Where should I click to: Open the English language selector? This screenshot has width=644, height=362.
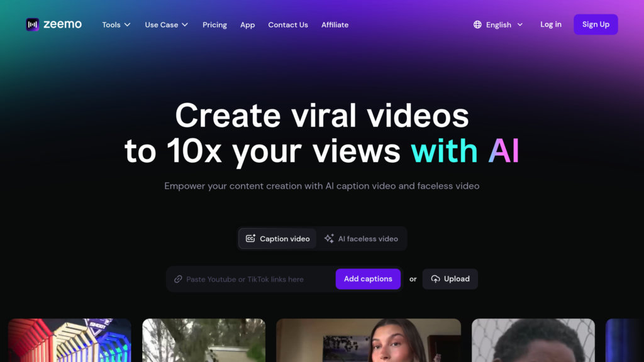[498, 25]
